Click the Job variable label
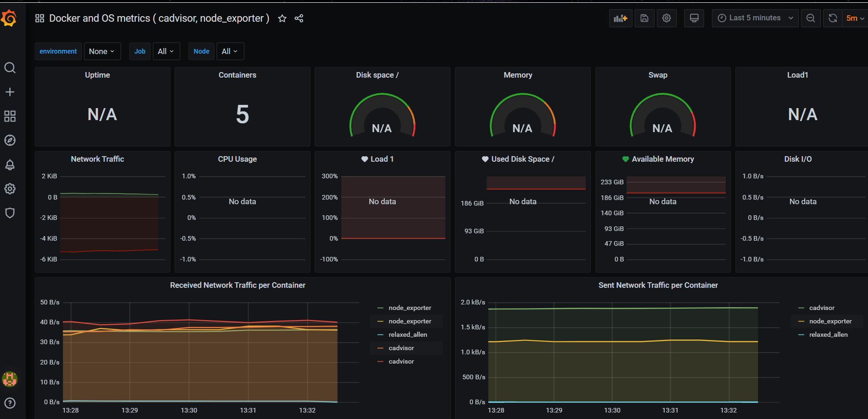 pos(140,51)
